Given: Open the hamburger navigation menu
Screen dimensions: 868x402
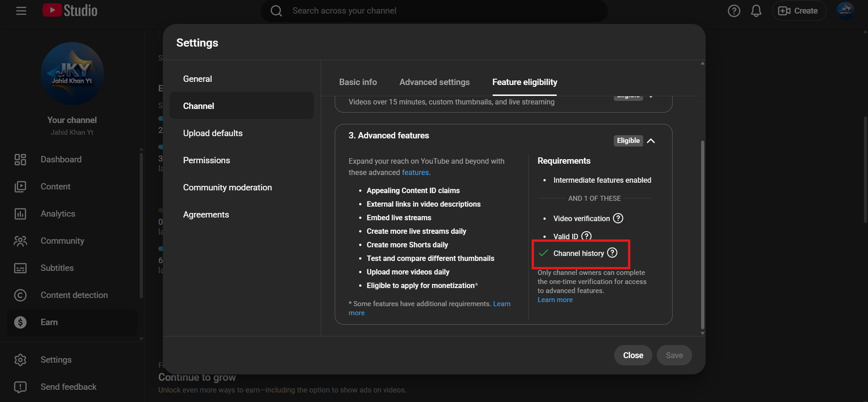Looking at the screenshot, I should [x=21, y=11].
